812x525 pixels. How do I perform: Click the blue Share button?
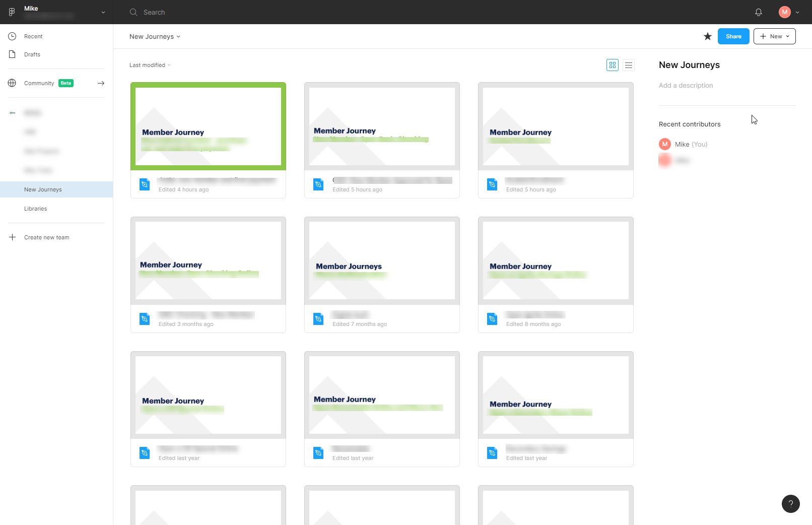point(733,36)
